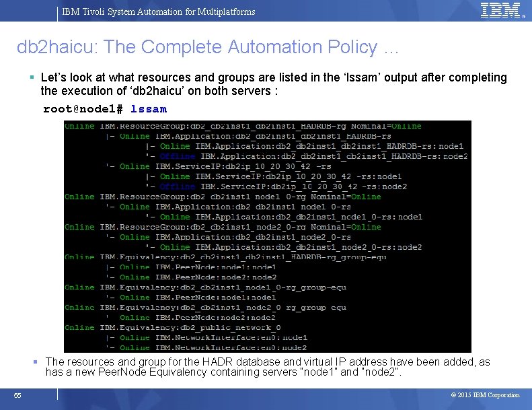
Task: Click the header text 'IBM Tivoli System Automation for Multiplatforms'
Action: coord(159,11)
